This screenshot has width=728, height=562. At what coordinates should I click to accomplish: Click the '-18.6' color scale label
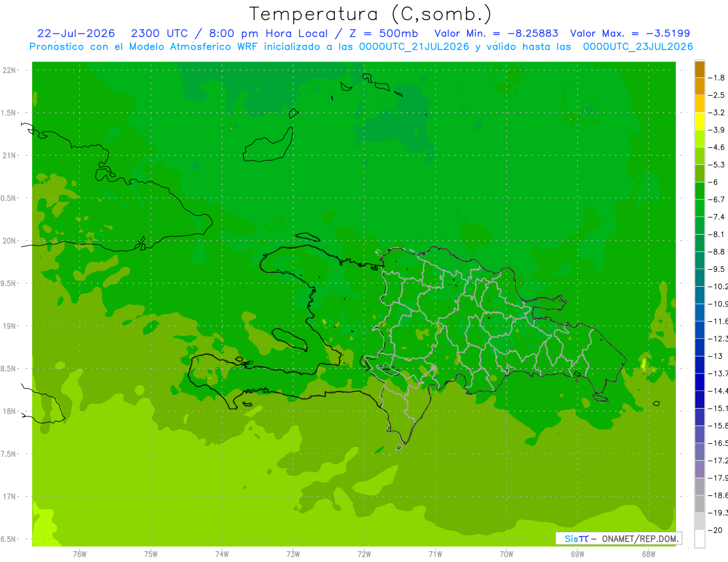click(719, 495)
